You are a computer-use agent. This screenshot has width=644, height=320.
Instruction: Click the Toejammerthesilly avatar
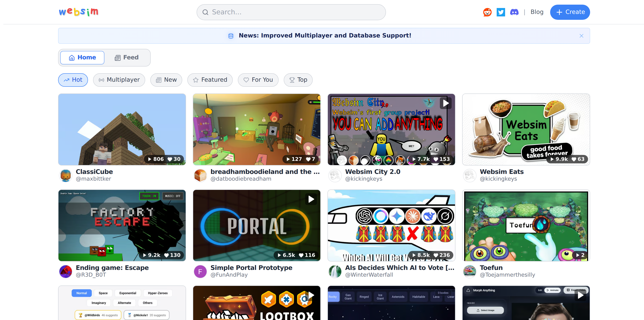pos(470,271)
